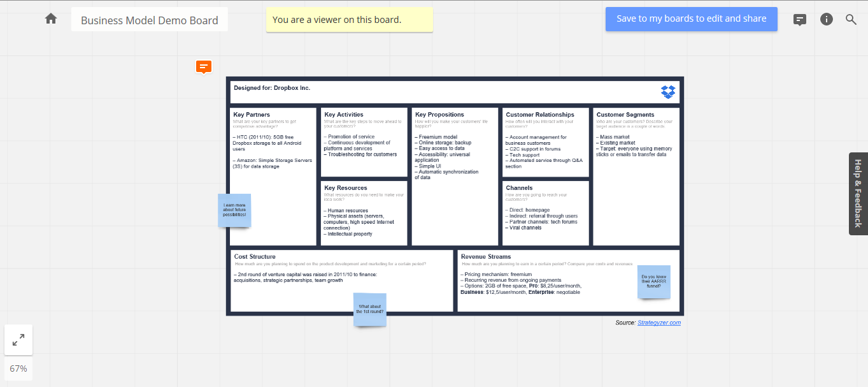Click the search magnifier icon
The image size is (868, 387).
[851, 19]
